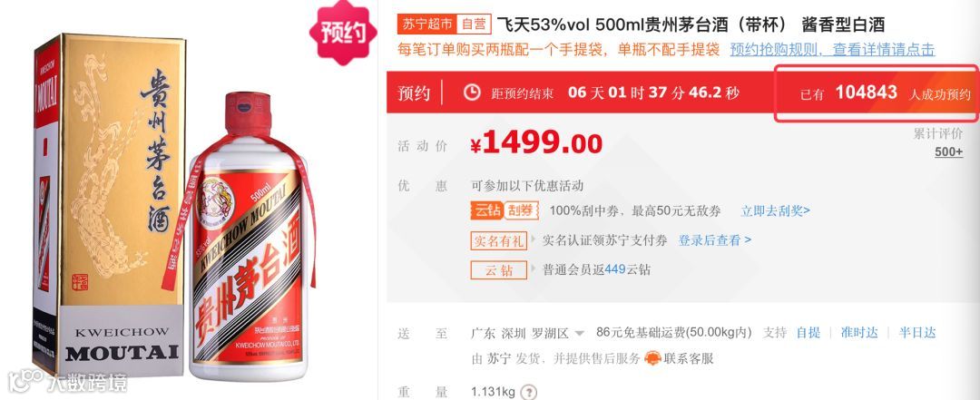Click the pink 预约 badge icon

pyautogui.click(x=343, y=32)
